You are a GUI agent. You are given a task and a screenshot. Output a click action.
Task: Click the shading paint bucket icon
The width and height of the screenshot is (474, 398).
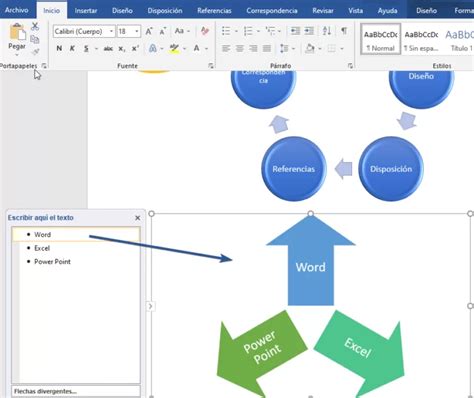point(310,49)
